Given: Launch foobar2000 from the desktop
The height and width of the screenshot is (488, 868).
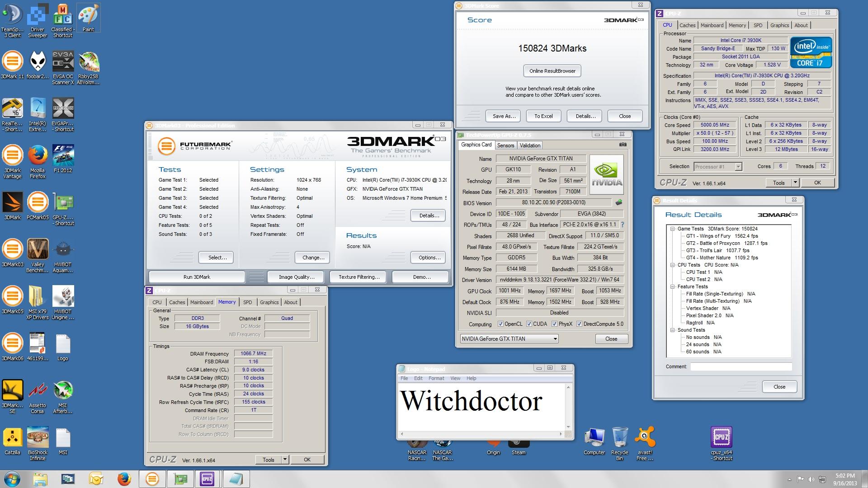Looking at the screenshot, I should tap(38, 66).
